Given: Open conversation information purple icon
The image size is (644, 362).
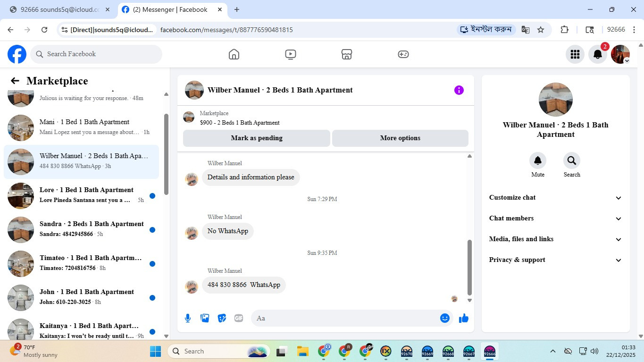Looking at the screenshot, I should (x=459, y=90).
